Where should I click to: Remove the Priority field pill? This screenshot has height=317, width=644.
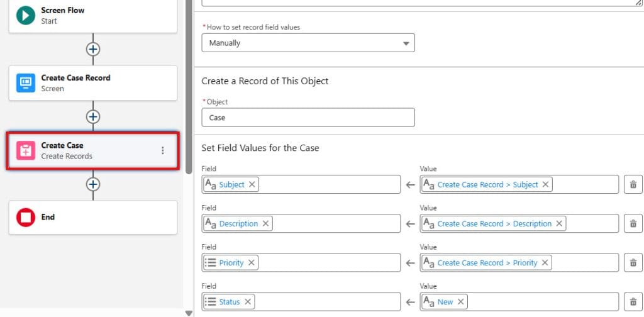tap(251, 263)
